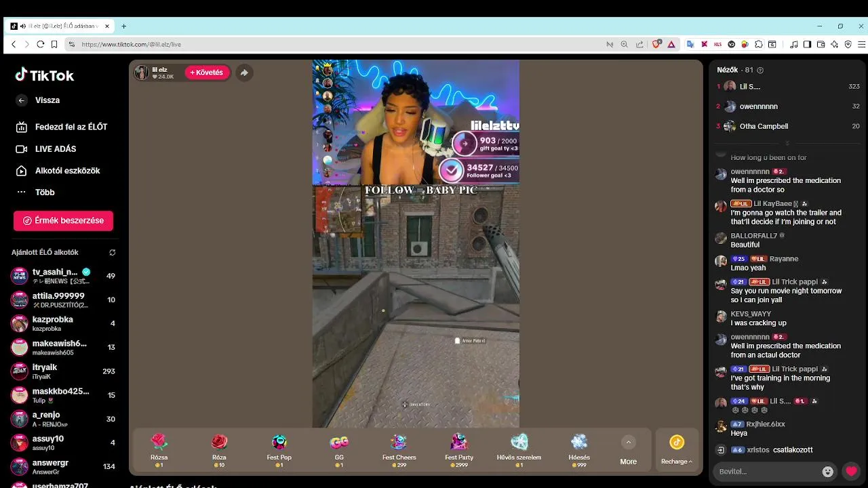
Task: Follow lil elz with Követés button
Action: 207,73
